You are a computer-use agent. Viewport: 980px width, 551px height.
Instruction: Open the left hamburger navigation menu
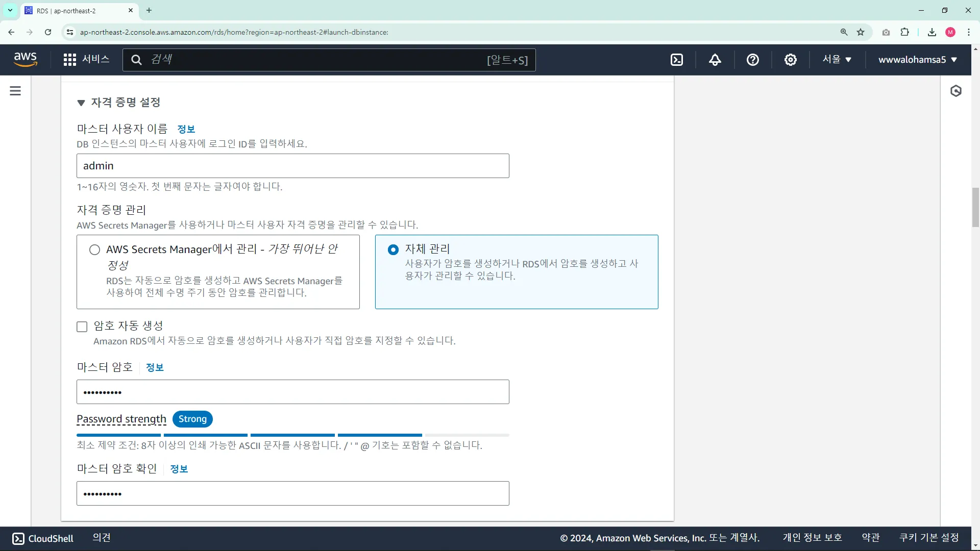click(15, 91)
